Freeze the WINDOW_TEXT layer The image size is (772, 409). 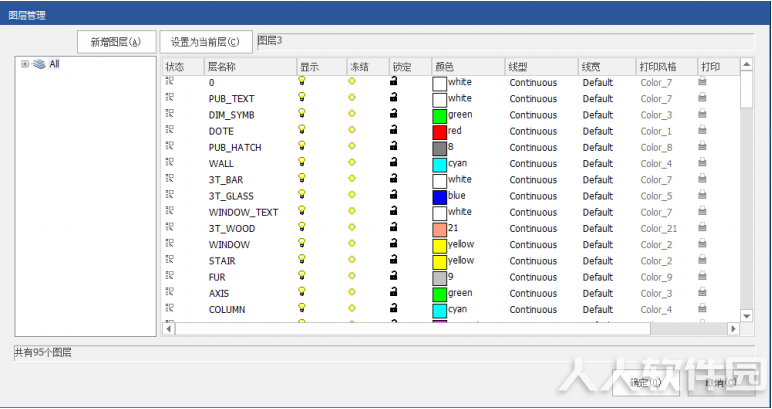(352, 211)
